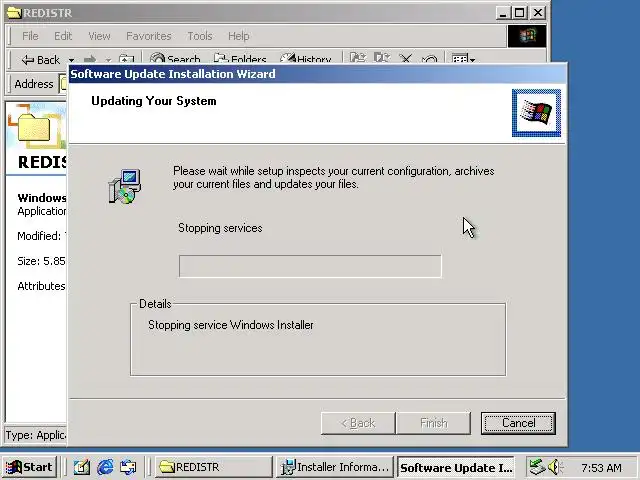Image resolution: width=640 pixels, height=480 pixels.
Task: Click the Delete X icon in REDISTR toolbar
Action: click(405, 59)
